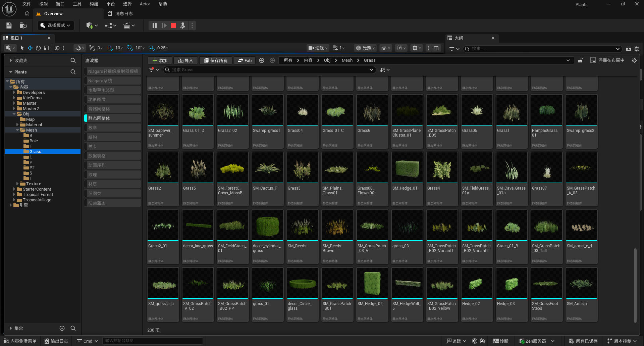Click the content browser vertical scrollbar

click(635, 285)
